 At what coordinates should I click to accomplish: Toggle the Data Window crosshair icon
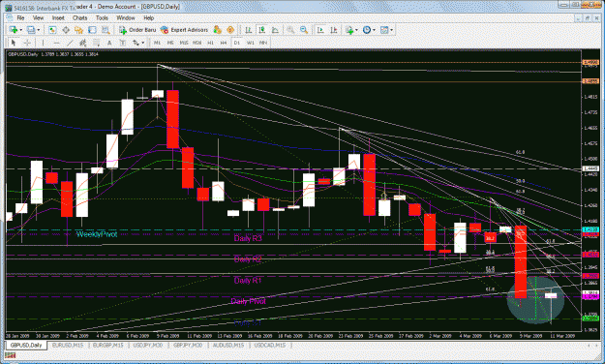pos(66,30)
